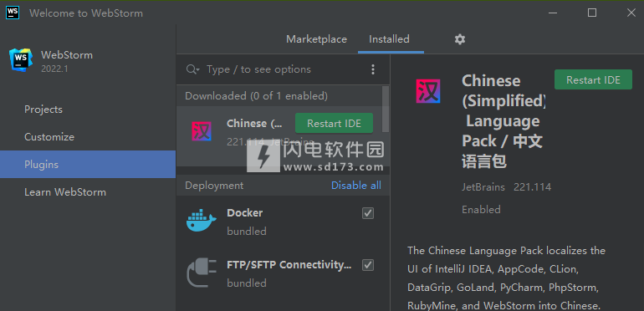The image size is (644, 311).
Task: Click the FTP/SFTP plug connector icon
Action: pyautogui.click(x=202, y=273)
